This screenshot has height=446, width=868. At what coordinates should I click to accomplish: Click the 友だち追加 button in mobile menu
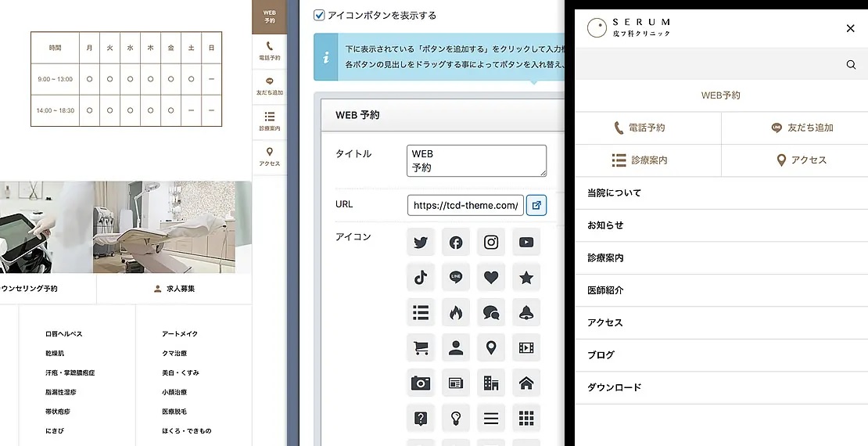pos(794,128)
